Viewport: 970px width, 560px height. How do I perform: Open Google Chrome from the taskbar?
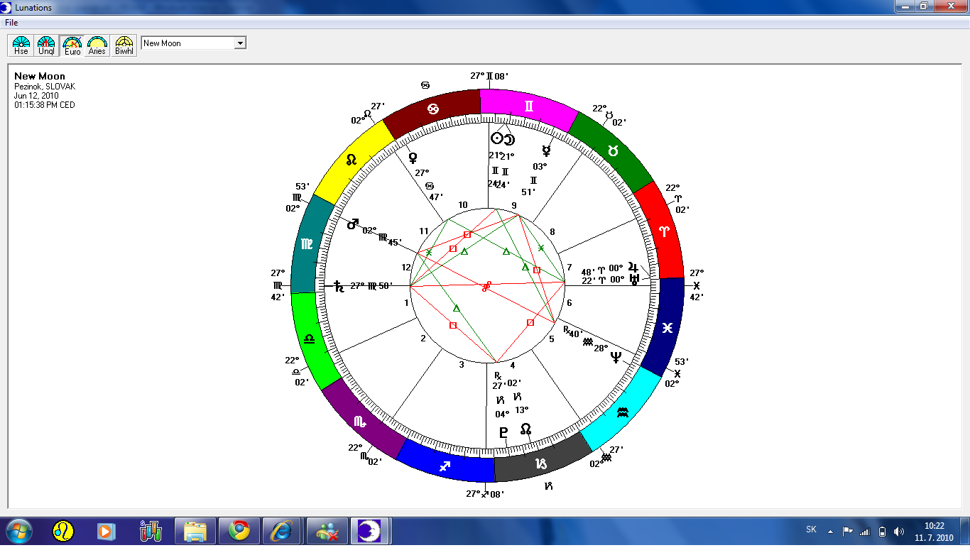click(239, 531)
